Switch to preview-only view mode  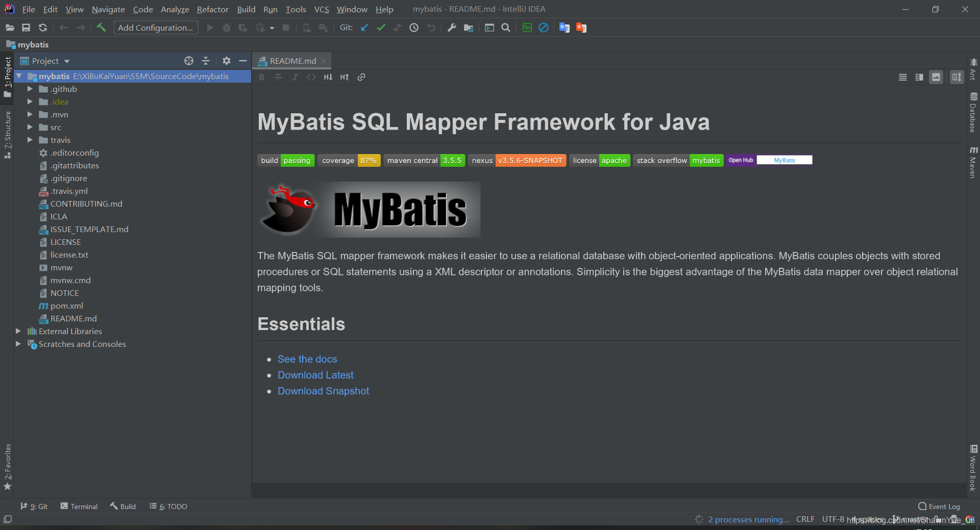936,77
